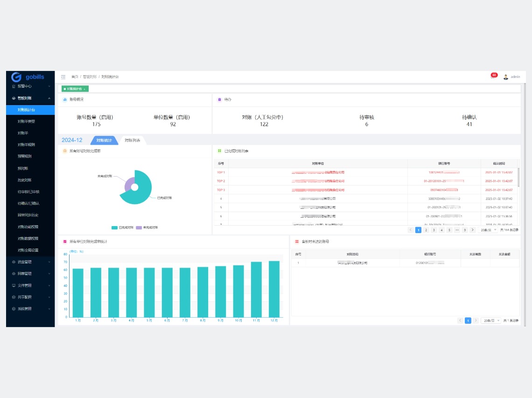Click the completed list table vertical scrollbar
532x398 pixels.
pos(518,178)
